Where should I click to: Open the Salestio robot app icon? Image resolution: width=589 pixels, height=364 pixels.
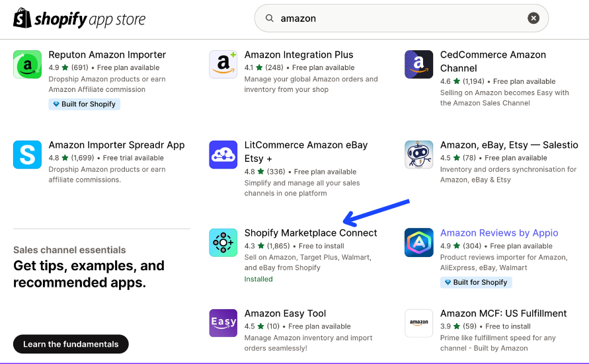pyautogui.click(x=419, y=155)
